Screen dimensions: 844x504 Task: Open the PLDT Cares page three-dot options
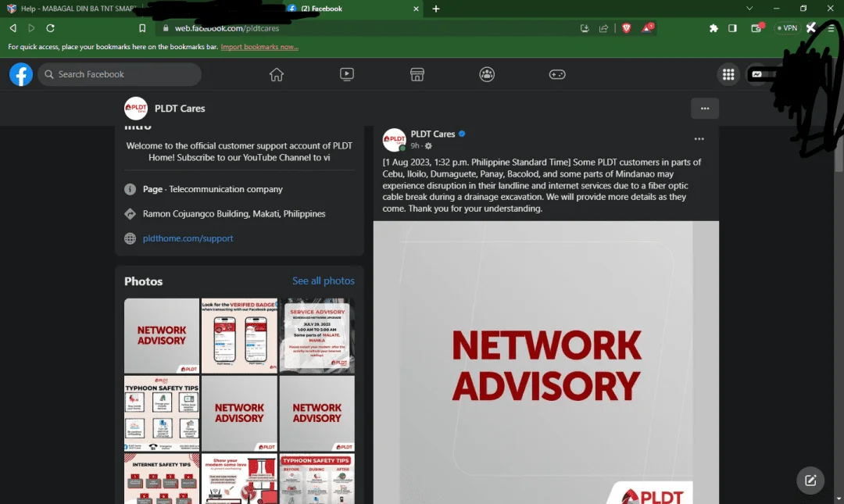(705, 109)
